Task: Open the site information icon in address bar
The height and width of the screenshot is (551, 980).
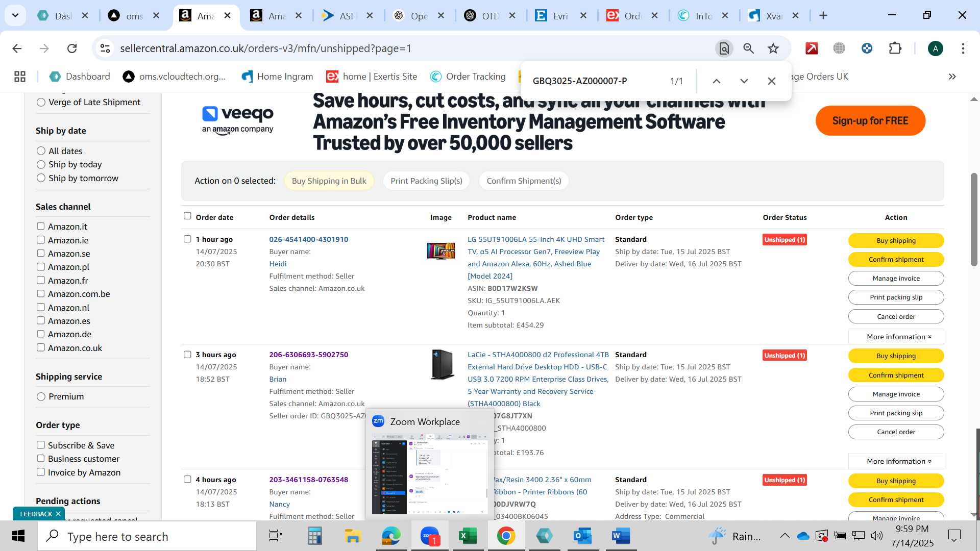Action: click(105, 48)
